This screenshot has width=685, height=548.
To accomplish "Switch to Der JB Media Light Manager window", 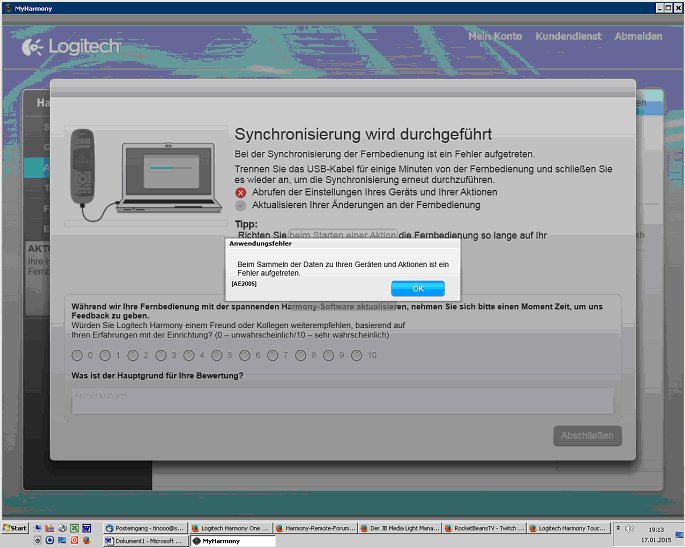I will tap(396, 527).
